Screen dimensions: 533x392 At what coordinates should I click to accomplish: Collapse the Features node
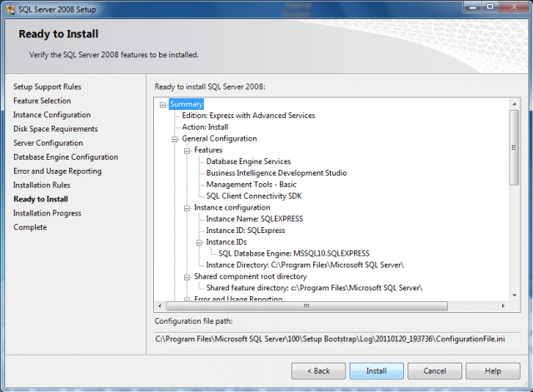pos(187,151)
